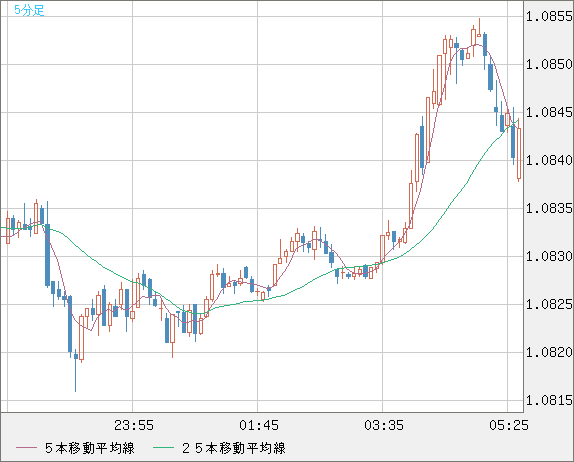Viewport: 574px width, 462px height.
Task: Select the 1.0845 price axis label
Action: coord(549,112)
